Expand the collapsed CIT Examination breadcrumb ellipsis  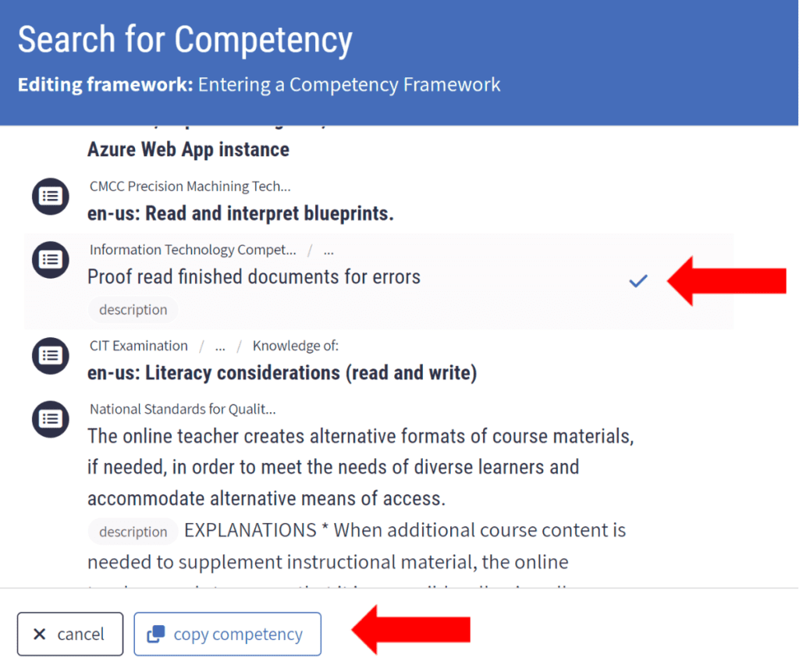(x=219, y=346)
